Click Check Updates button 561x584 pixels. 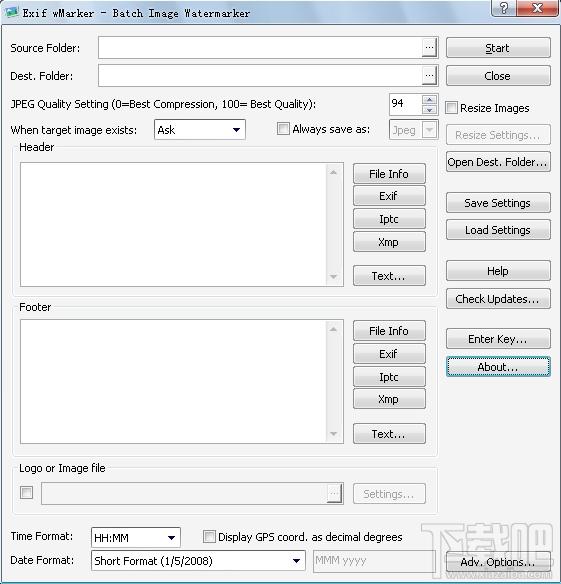[x=498, y=299]
